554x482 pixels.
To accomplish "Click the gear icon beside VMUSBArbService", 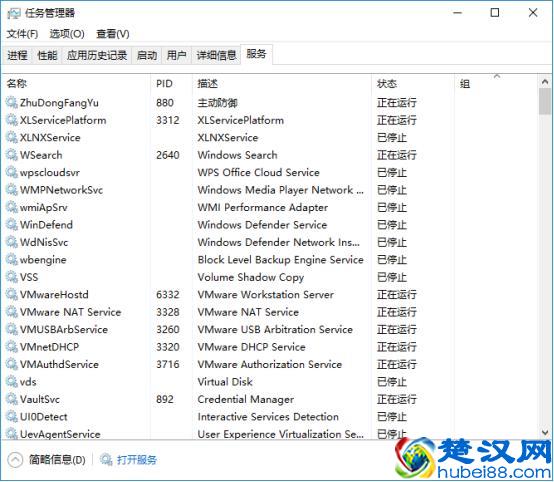I will click(x=11, y=329).
